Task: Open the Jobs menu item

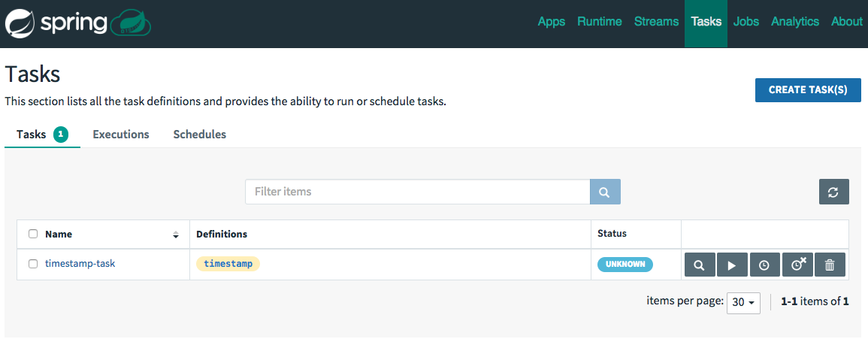Action: tap(746, 22)
